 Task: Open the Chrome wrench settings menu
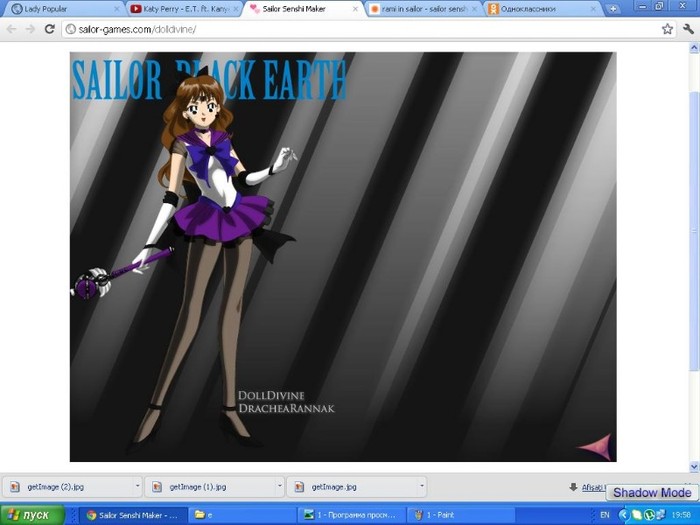[x=689, y=29]
